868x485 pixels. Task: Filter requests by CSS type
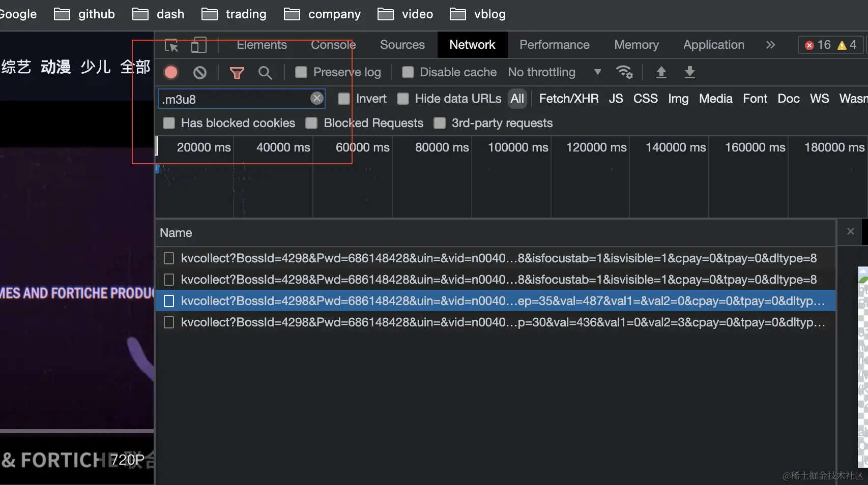646,99
